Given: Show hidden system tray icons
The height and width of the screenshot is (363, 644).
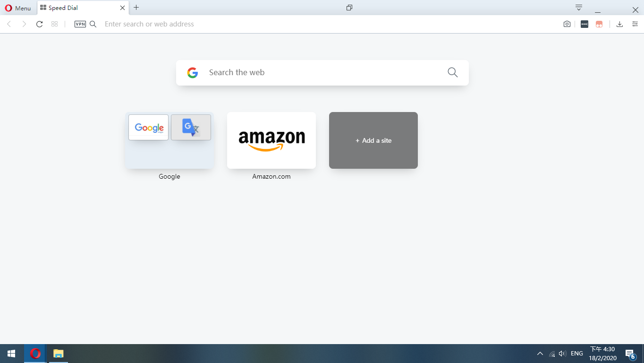Looking at the screenshot, I should pos(540,354).
